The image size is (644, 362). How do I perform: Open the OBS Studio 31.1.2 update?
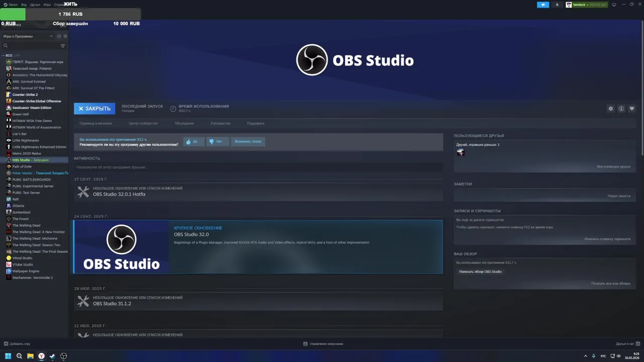pyautogui.click(x=258, y=301)
